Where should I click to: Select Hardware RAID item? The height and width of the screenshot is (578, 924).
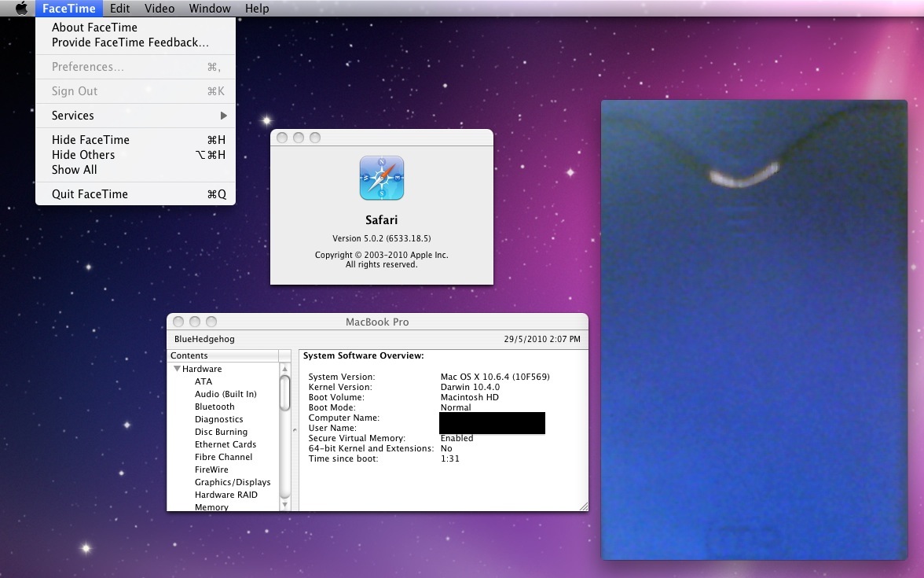point(225,495)
